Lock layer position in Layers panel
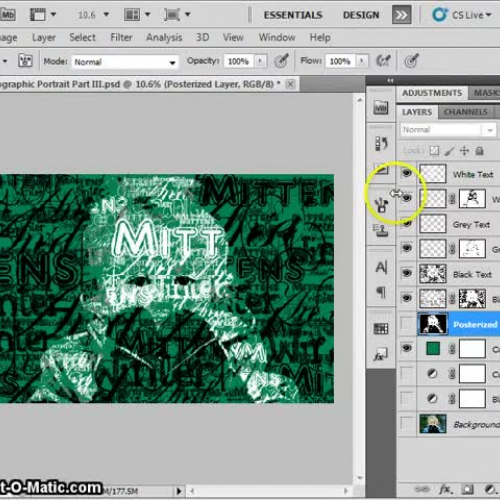Screen dimensions: 500x500 (464, 151)
